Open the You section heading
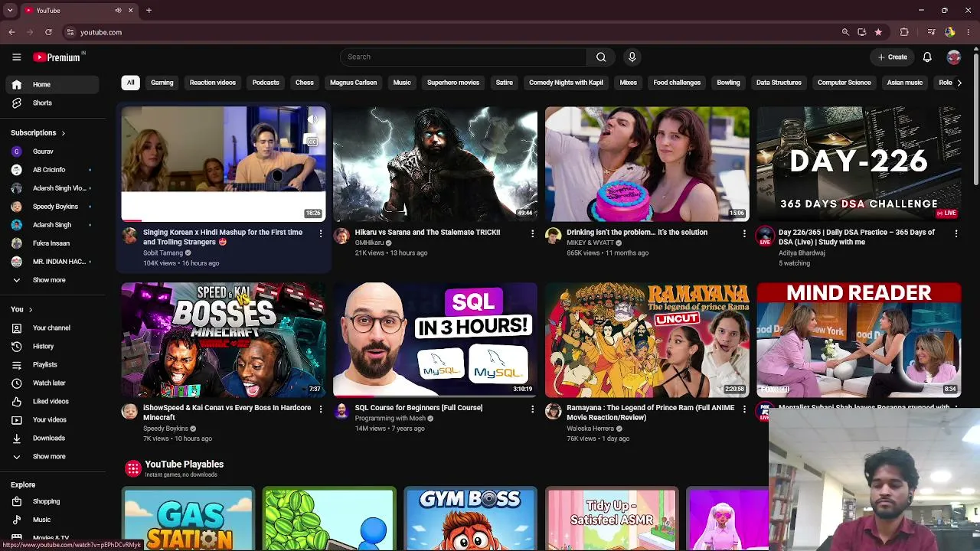 pyautogui.click(x=21, y=309)
